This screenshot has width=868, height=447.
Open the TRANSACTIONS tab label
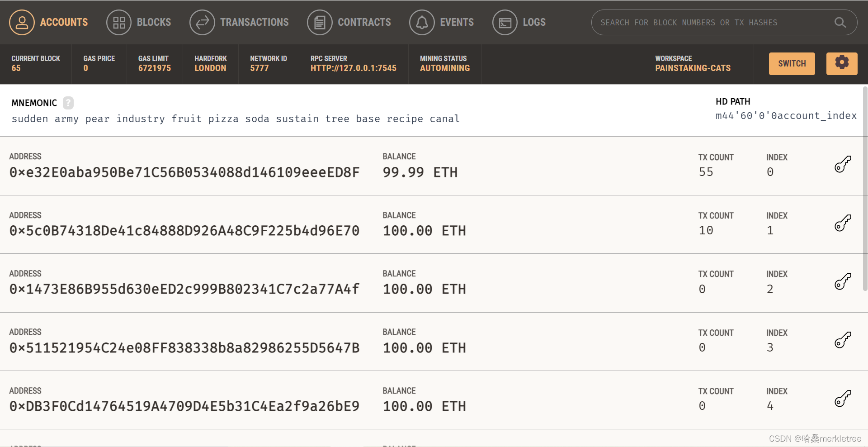[x=254, y=23]
